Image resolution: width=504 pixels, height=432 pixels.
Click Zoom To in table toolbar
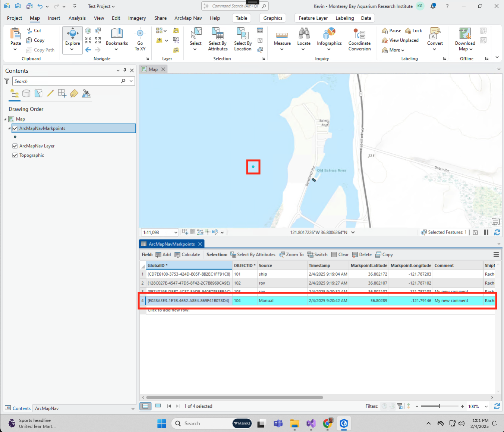(x=292, y=255)
